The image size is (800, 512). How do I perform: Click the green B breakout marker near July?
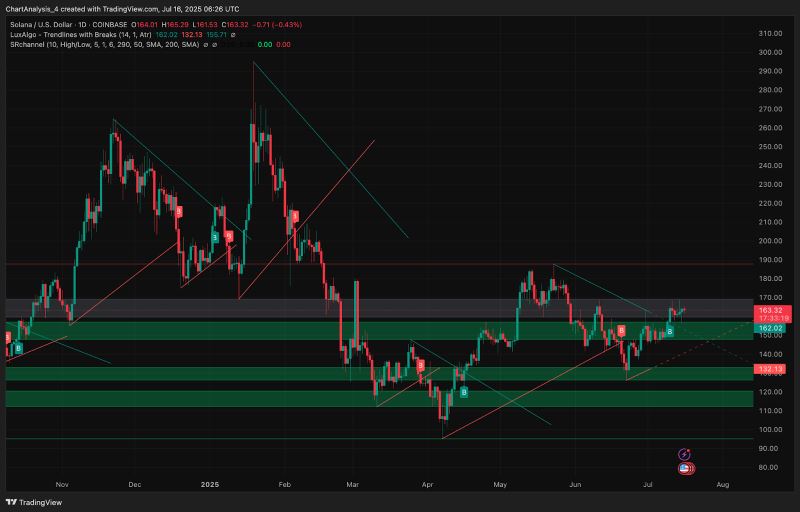point(669,330)
